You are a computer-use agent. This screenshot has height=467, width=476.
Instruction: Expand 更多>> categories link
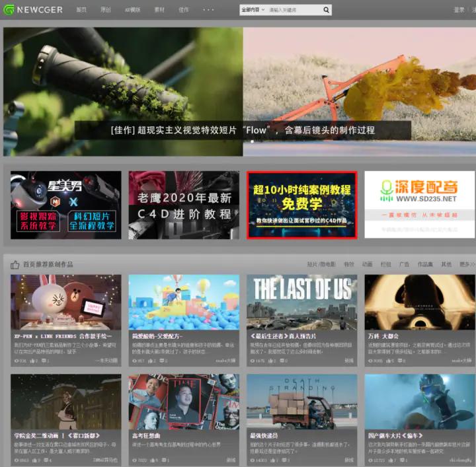click(467, 264)
